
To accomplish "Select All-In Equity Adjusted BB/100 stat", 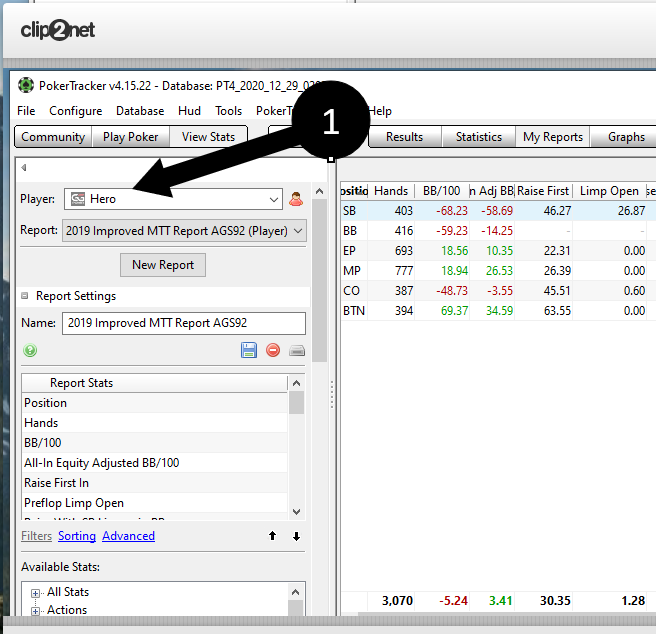I will pyautogui.click(x=155, y=463).
